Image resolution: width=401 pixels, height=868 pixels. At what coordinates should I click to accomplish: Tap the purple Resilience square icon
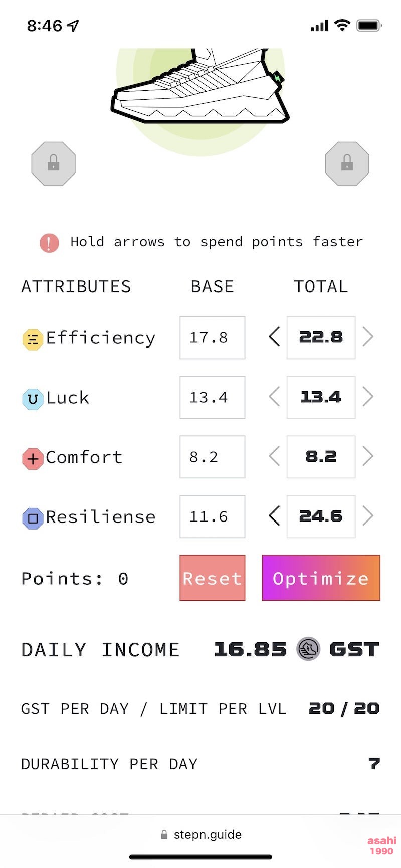click(33, 518)
